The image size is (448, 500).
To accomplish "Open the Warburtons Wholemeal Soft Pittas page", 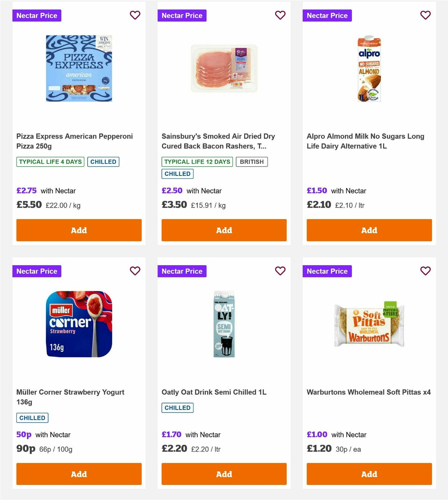I will click(x=368, y=392).
